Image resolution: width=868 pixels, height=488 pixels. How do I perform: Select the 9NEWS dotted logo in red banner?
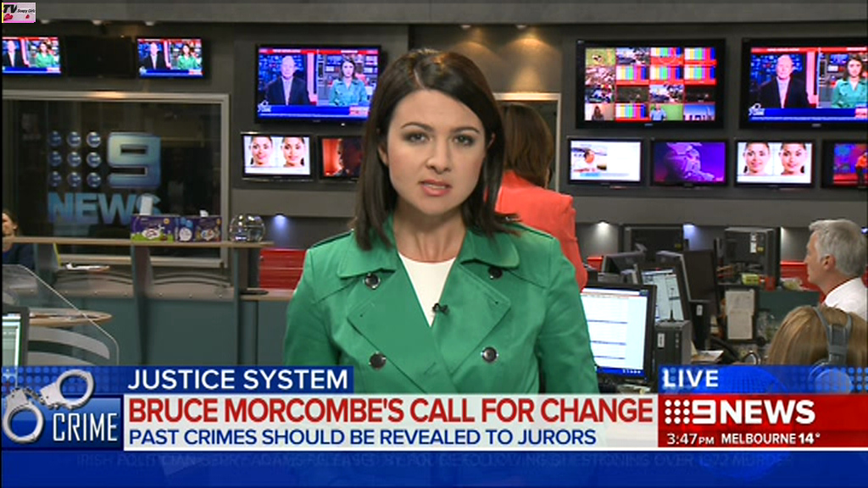[x=739, y=412]
